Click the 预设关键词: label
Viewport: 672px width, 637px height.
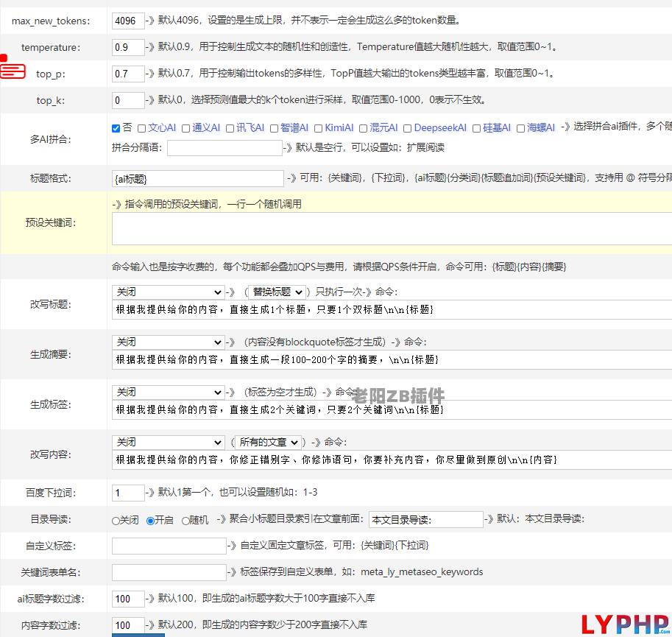(51, 223)
